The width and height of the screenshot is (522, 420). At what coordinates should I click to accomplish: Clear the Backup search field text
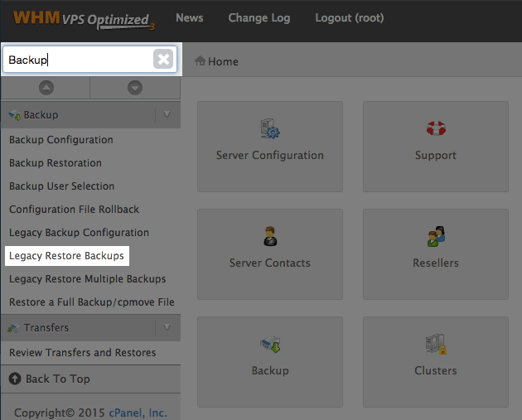click(x=163, y=60)
